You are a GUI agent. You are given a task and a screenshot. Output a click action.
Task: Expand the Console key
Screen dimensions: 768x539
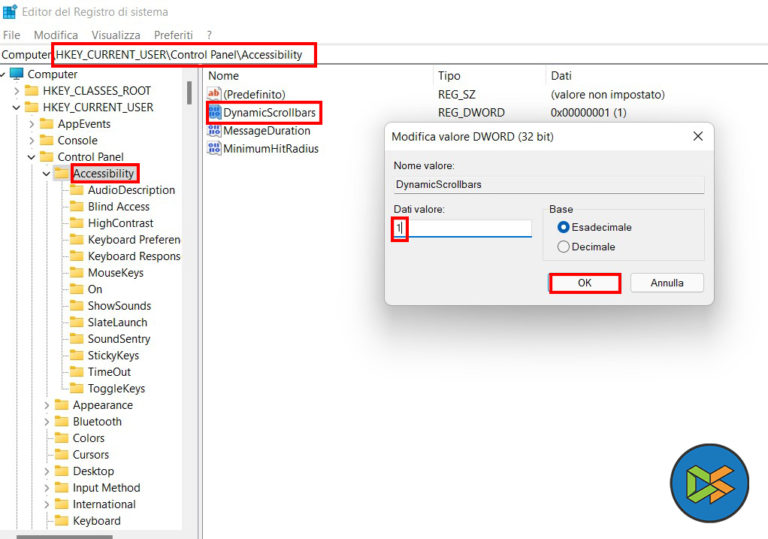pos(32,141)
